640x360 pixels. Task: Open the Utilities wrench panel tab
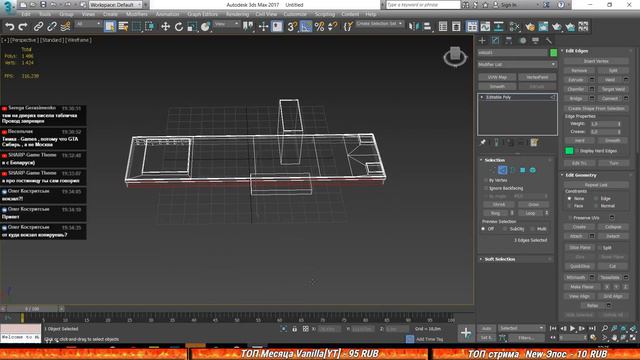549,40
